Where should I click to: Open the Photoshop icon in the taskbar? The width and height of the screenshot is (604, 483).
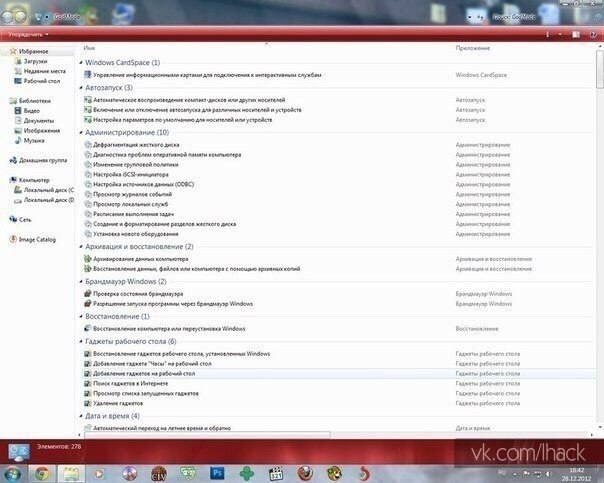217,473
